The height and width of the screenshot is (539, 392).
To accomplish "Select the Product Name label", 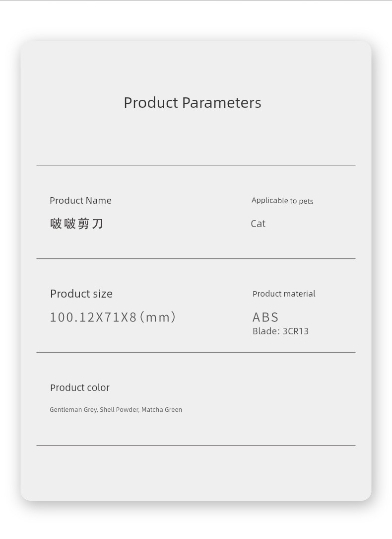I will (81, 200).
